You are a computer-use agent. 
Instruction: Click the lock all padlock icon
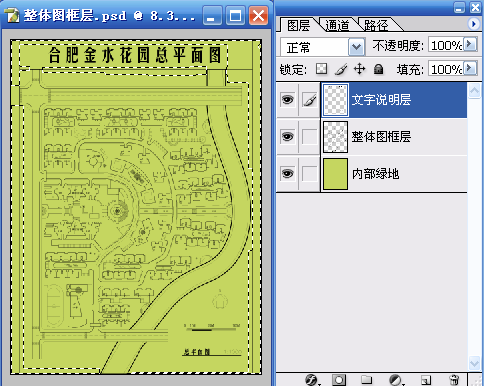click(x=378, y=69)
